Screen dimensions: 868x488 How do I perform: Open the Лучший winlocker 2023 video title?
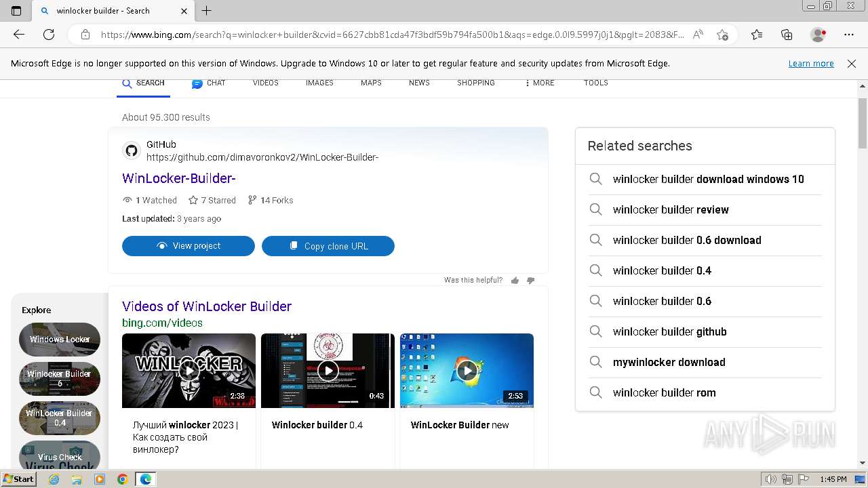point(185,437)
